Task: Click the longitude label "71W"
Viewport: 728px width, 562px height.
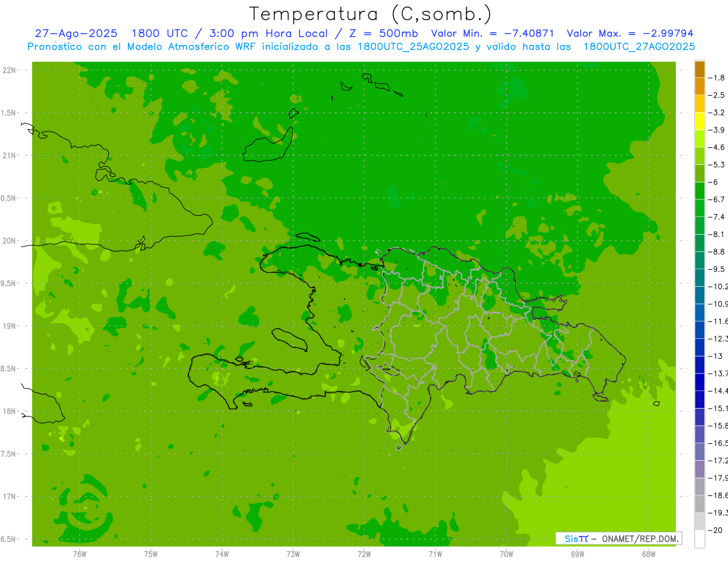Action: [435, 554]
